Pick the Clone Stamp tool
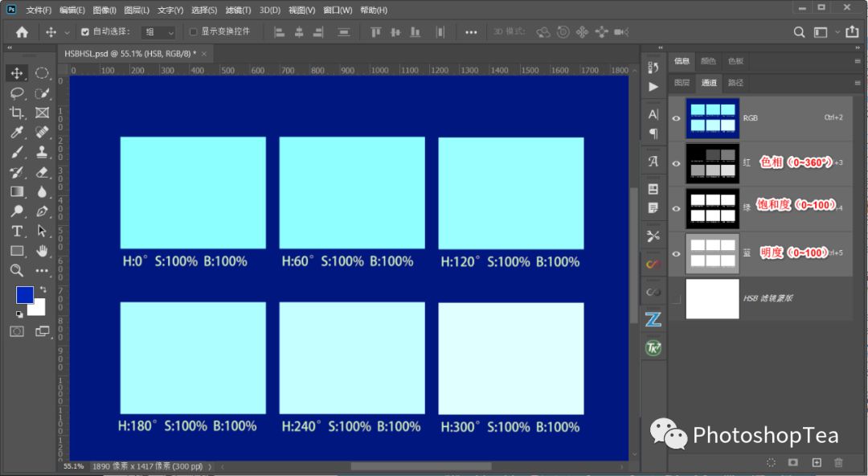Image resolution: width=868 pixels, height=476 pixels. coord(42,152)
